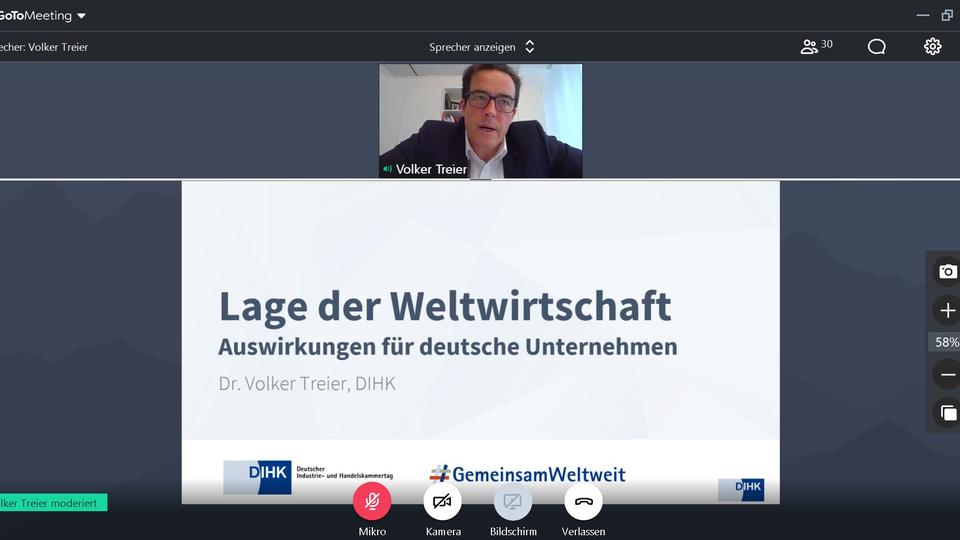
Task: Click the Bildschirm screen share button
Action: pos(512,501)
